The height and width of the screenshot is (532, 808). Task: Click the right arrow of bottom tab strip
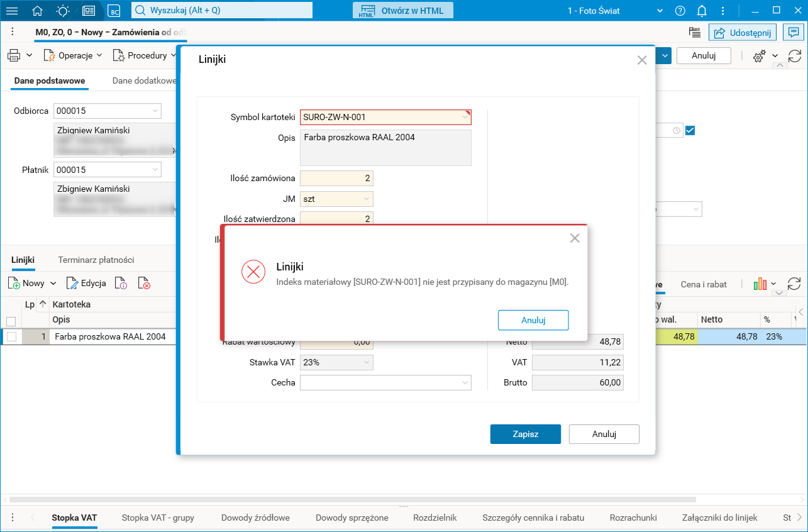tap(799, 518)
